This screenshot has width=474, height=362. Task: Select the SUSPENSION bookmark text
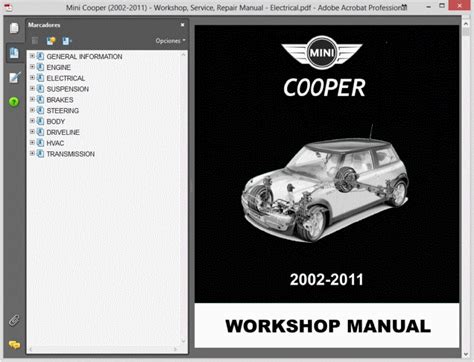coord(68,89)
